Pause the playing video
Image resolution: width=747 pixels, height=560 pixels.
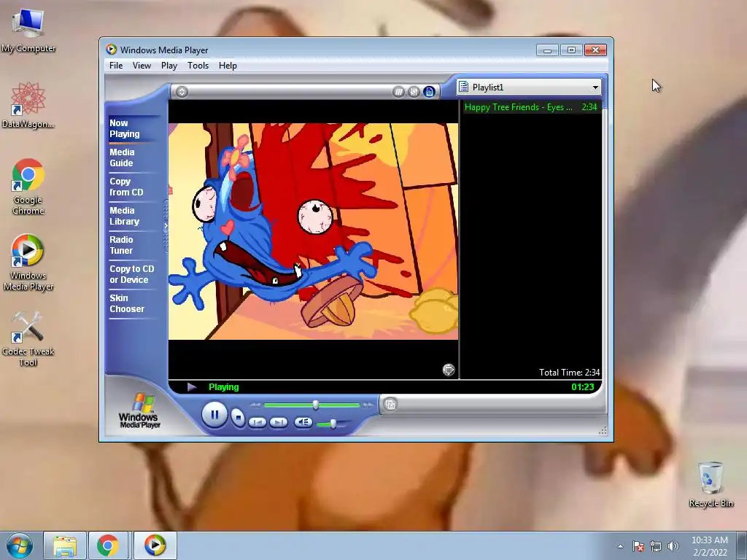[x=214, y=415]
